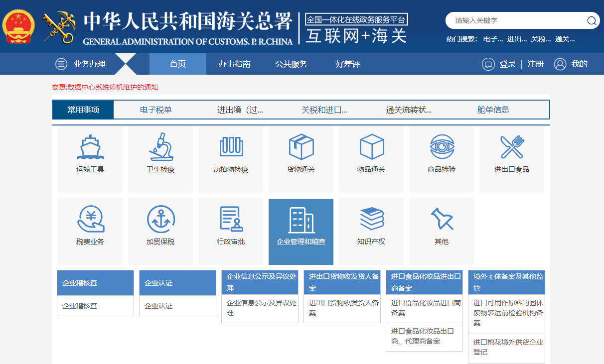Click the 注册 link
This screenshot has width=604, height=364.
[x=536, y=64]
